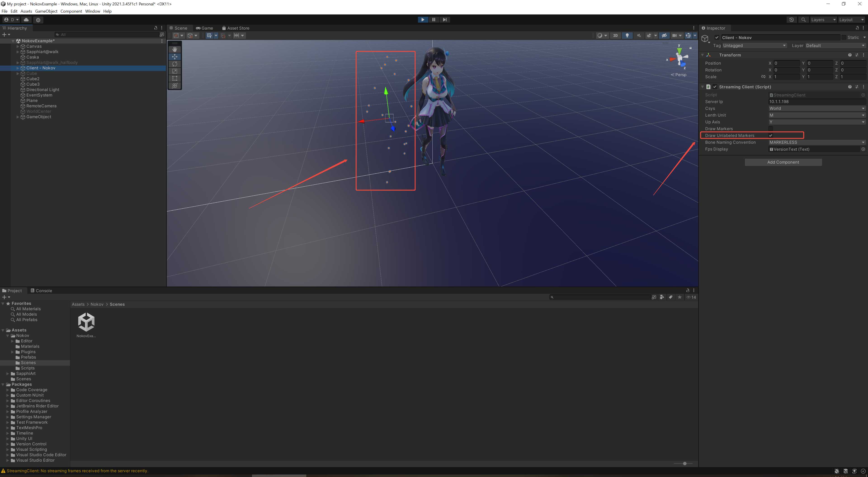Switch to the Console tab
This screenshot has height=477, width=868.
(41, 291)
